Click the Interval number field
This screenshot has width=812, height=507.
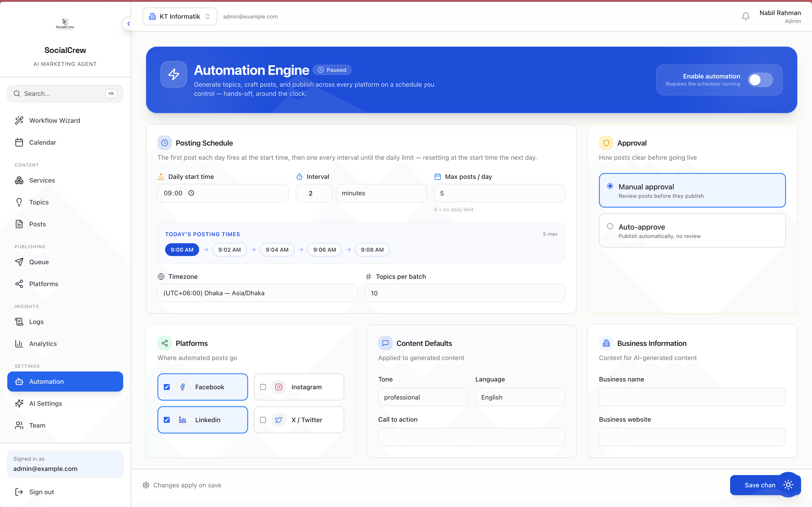314,193
